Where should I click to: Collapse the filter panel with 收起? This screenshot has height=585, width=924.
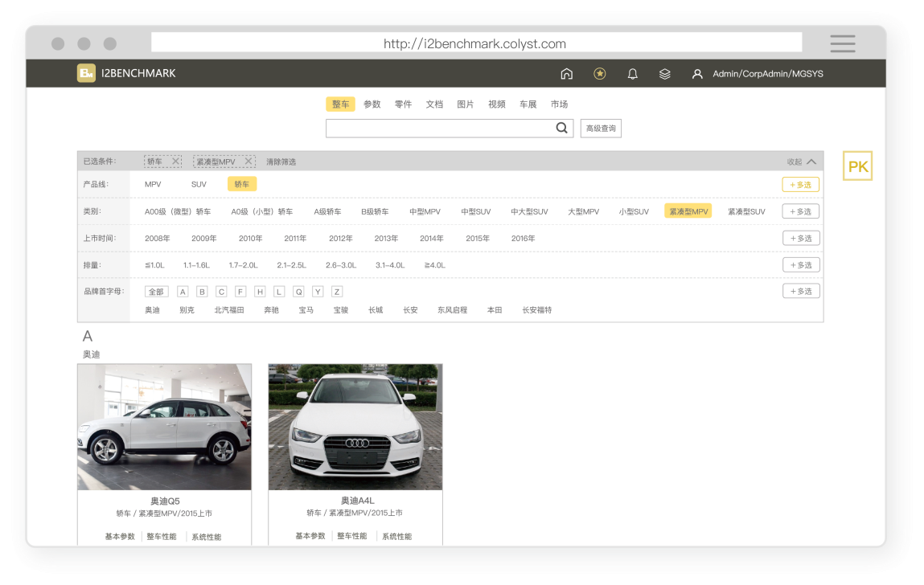tap(802, 162)
